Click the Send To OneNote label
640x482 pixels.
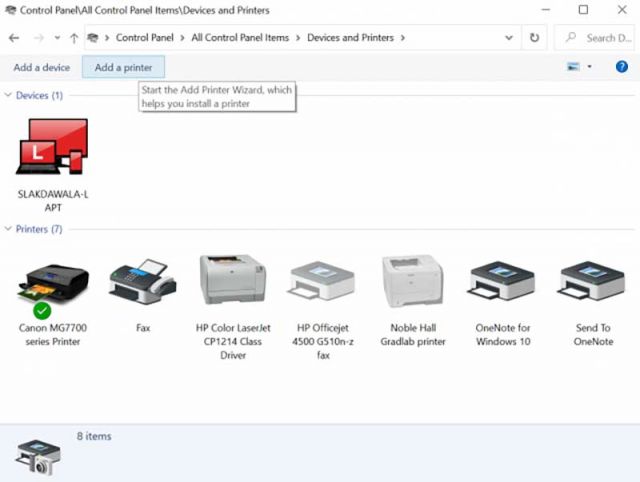[x=593, y=335]
